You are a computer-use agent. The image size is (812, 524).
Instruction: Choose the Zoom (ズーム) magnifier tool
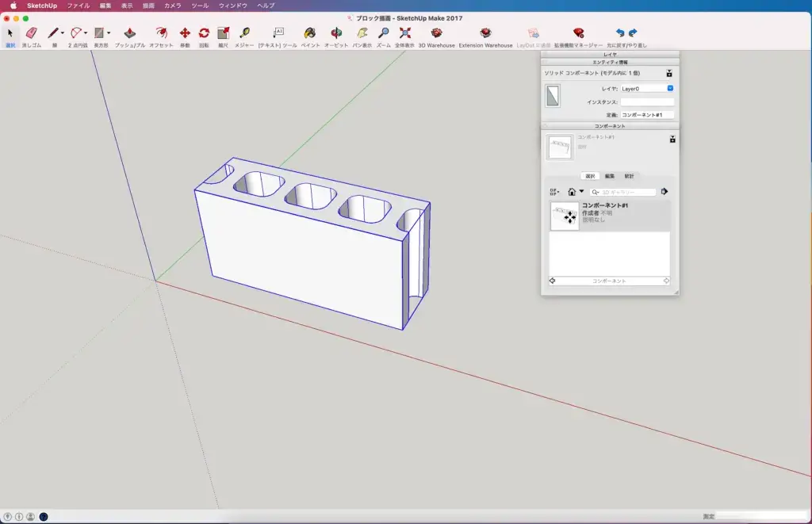click(384, 33)
